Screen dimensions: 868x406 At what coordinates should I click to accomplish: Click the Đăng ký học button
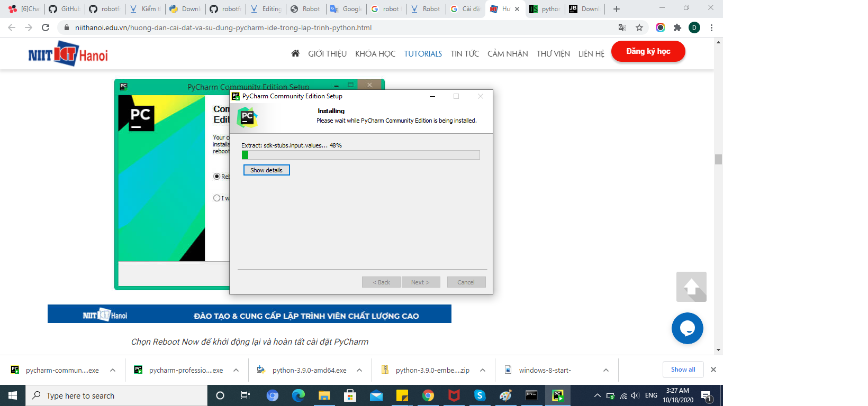(648, 51)
